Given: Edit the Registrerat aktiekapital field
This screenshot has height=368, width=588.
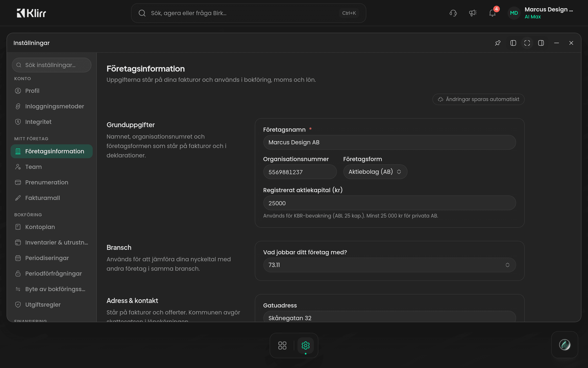Looking at the screenshot, I should 390,203.
